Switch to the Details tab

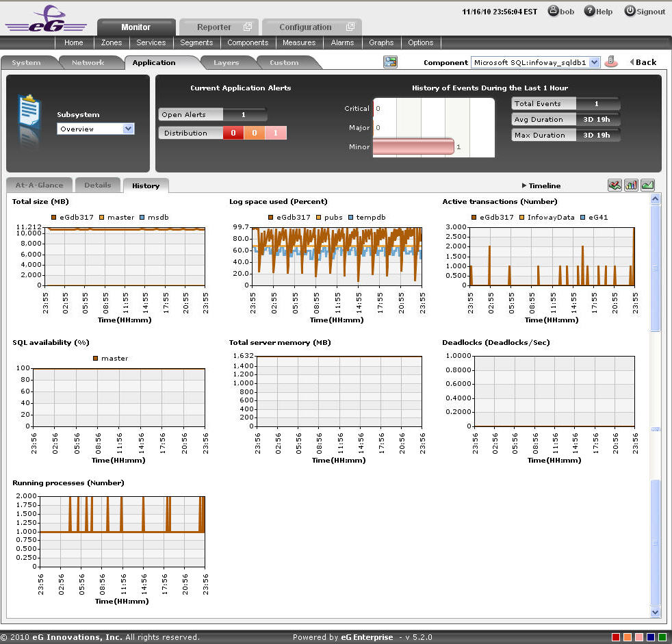pyautogui.click(x=98, y=185)
